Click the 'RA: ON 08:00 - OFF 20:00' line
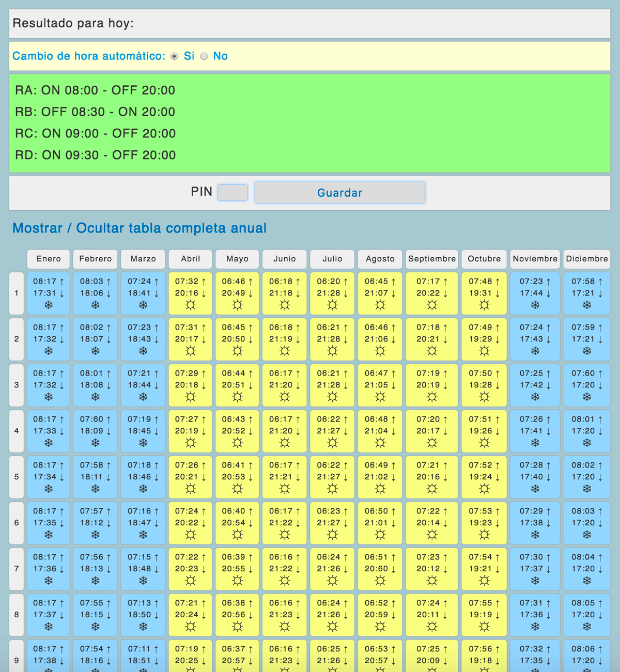Image resolution: width=620 pixels, height=672 pixels. point(95,90)
